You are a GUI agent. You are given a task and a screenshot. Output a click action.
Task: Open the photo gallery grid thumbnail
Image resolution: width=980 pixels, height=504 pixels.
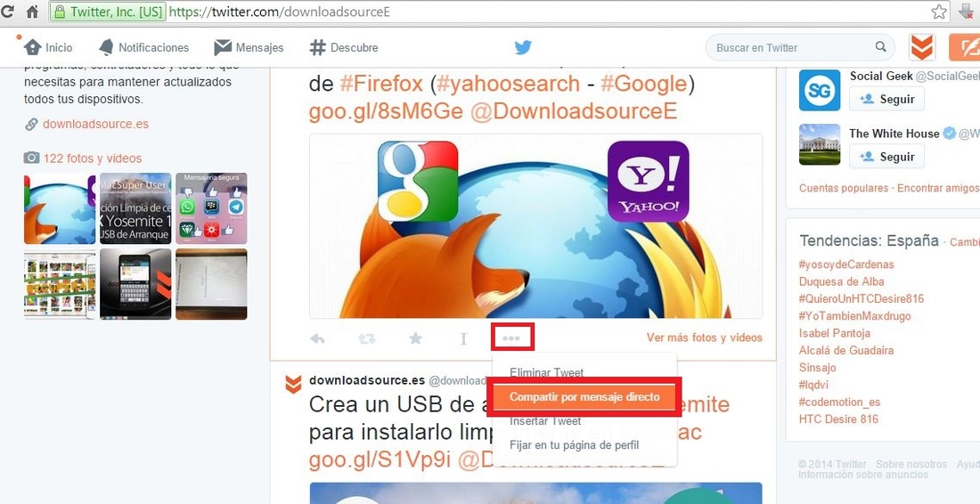pyautogui.click(x=60, y=284)
